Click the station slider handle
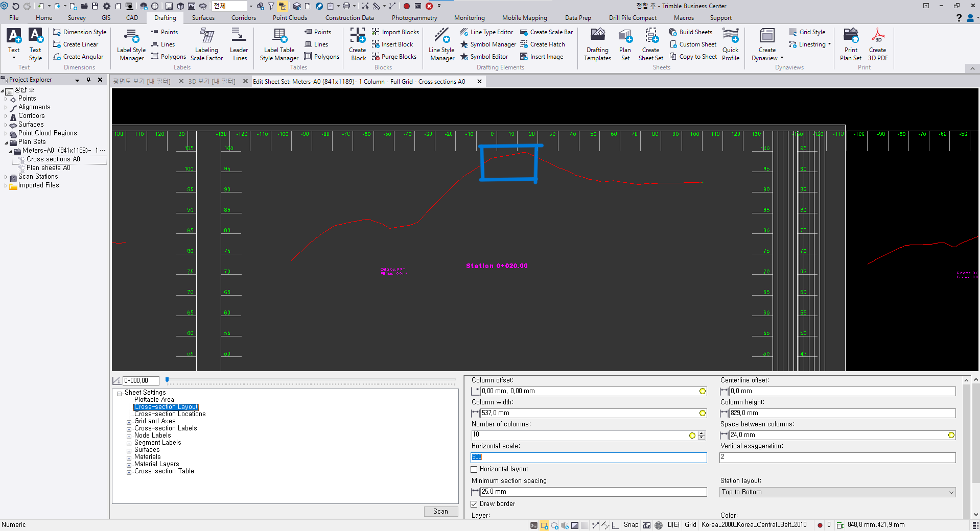Viewport: 980px width, 531px height. [167, 380]
